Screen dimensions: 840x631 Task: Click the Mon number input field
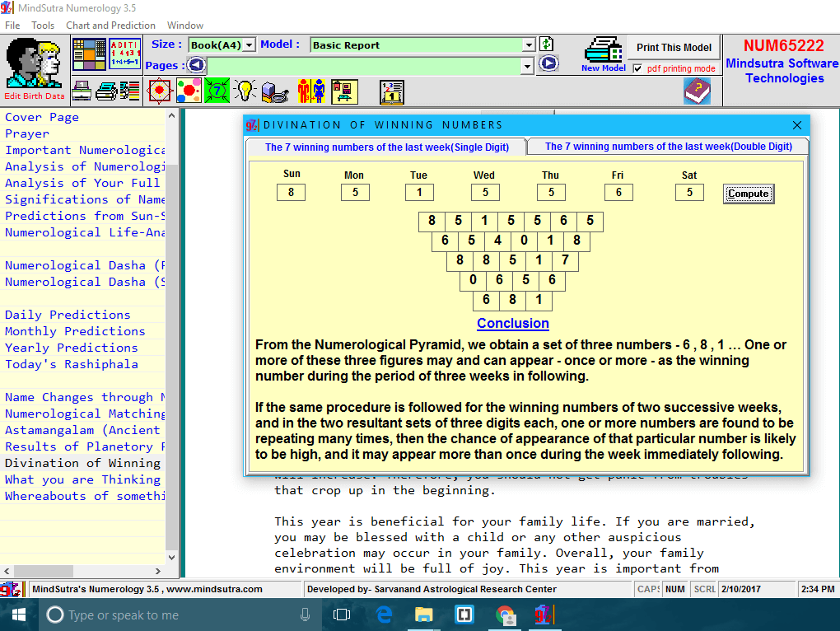pyautogui.click(x=355, y=192)
